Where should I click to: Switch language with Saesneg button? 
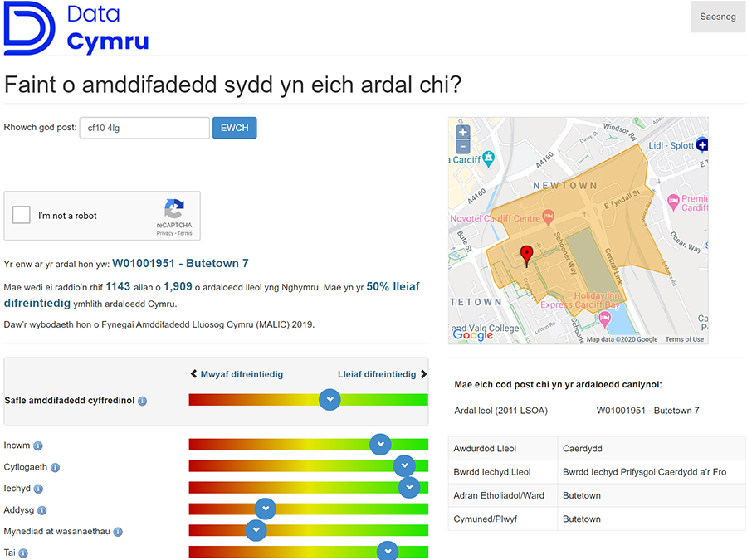pos(717,17)
